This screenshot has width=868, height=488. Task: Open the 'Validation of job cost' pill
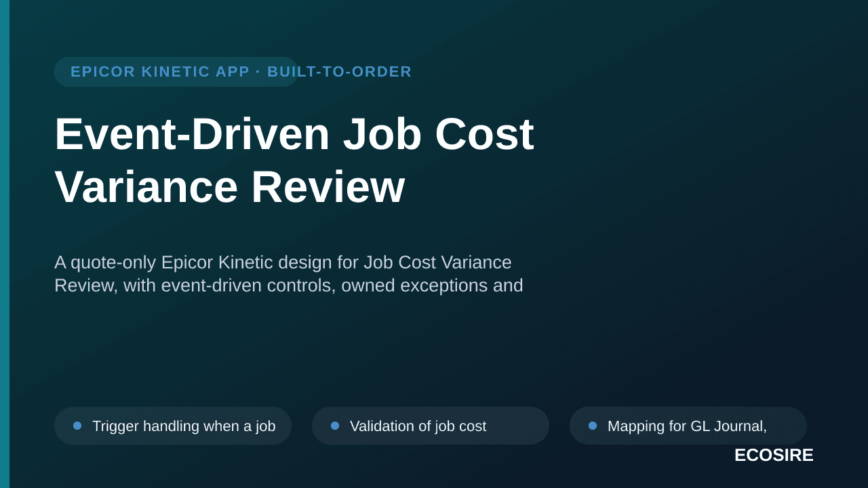(x=431, y=426)
